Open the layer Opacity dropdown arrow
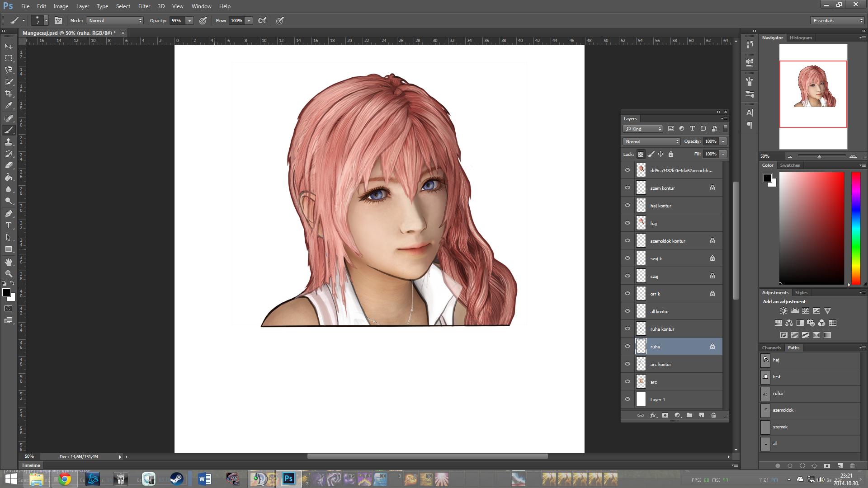The image size is (868, 488). (723, 141)
